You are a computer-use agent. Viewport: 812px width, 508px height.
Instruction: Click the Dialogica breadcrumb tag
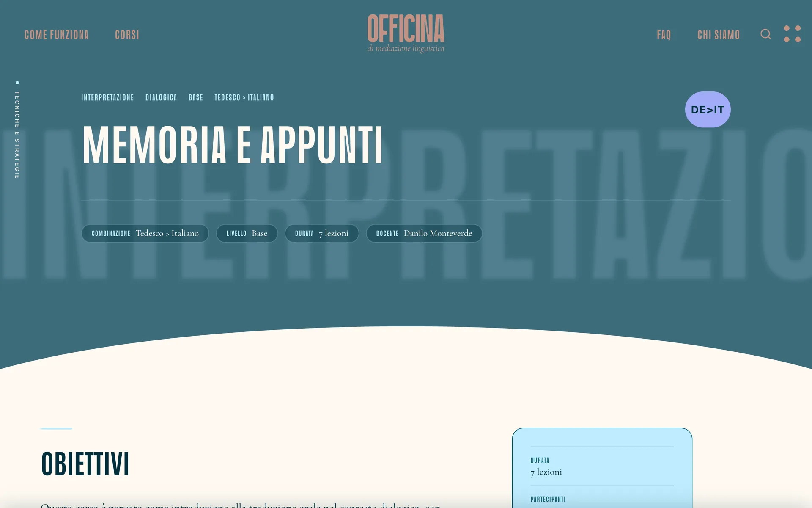[x=161, y=97]
